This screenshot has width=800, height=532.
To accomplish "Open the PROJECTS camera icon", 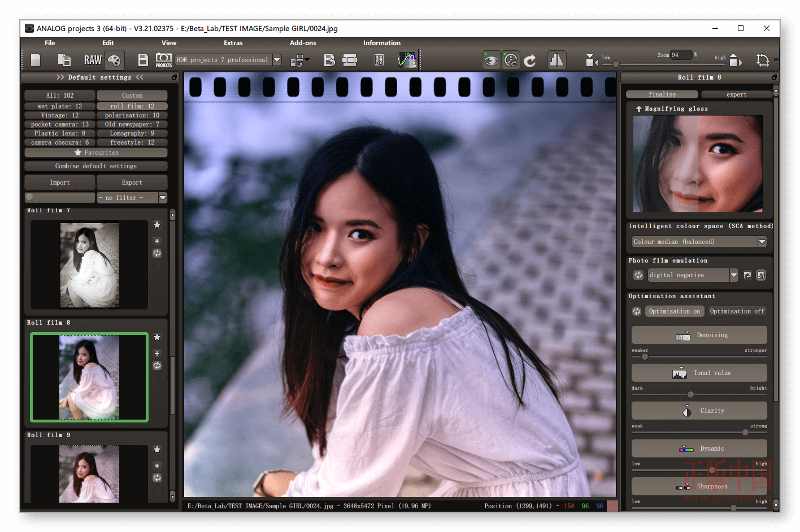I will [x=164, y=60].
